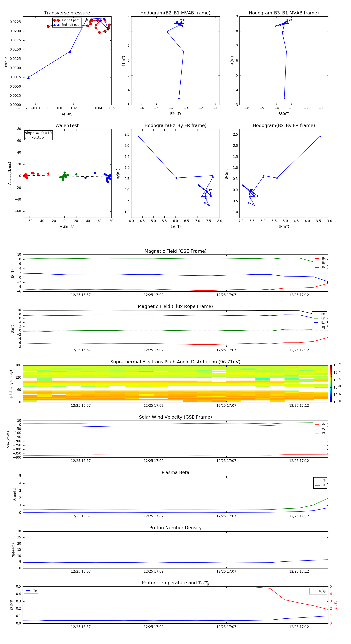
Task: Click the "A(T·m)" x-axis label
Action: coord(67,114)
